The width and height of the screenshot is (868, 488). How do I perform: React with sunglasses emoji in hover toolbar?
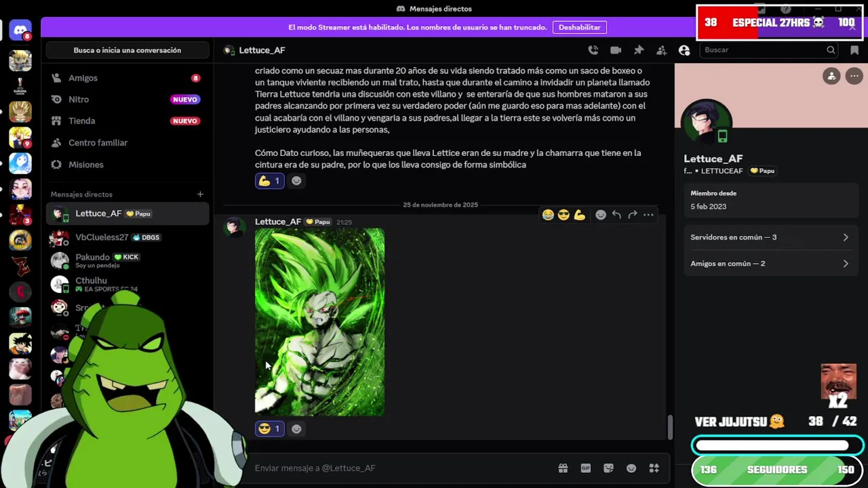coord(564,215)
